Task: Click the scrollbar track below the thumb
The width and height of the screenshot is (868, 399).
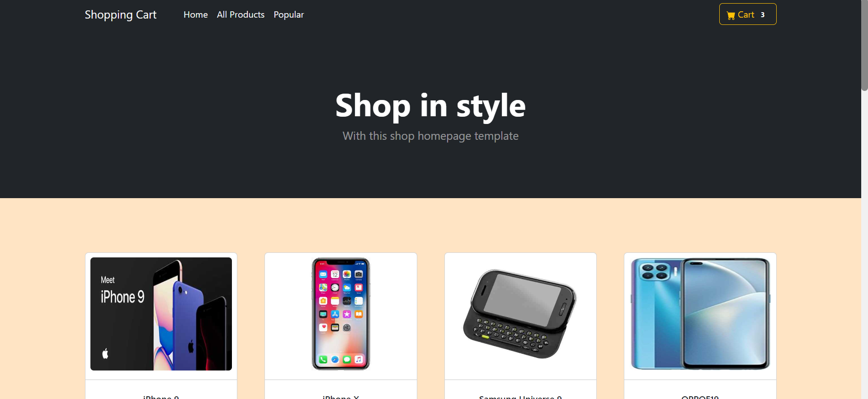Action: [864, 244]
